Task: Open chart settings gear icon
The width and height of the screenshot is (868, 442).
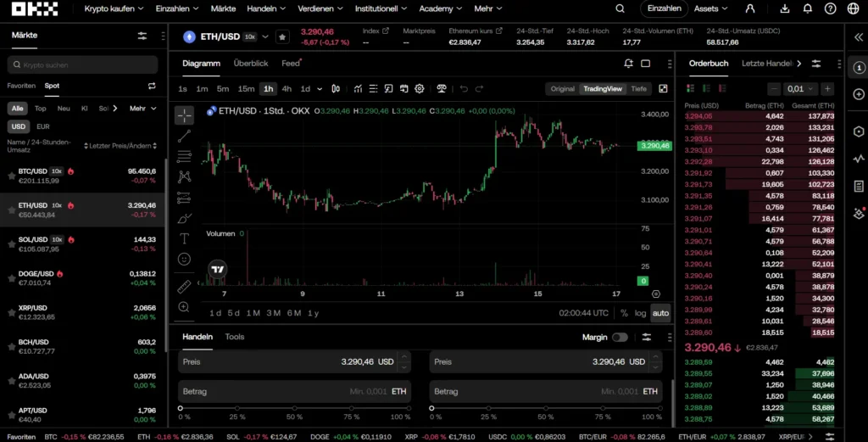Action: [x=419, y=88]
